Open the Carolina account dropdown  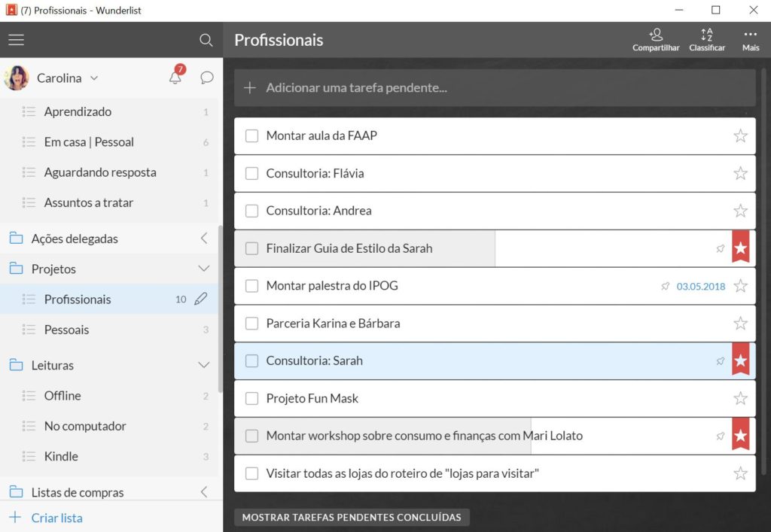(x=93, y=78)
